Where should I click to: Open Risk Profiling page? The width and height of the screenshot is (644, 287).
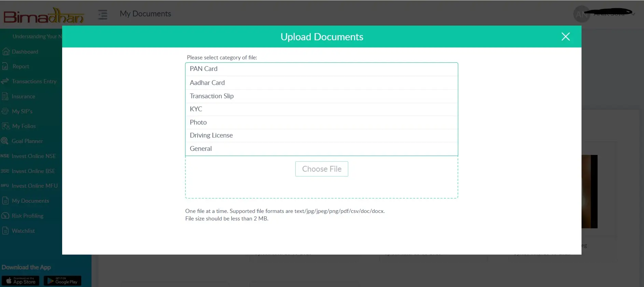click(28, 216)
